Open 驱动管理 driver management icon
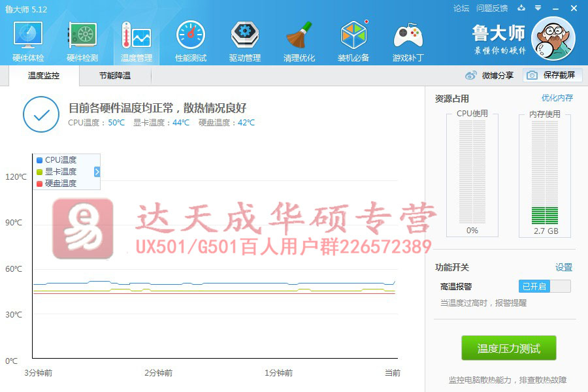This screenshot has height=392, width=588. point(245,35)
